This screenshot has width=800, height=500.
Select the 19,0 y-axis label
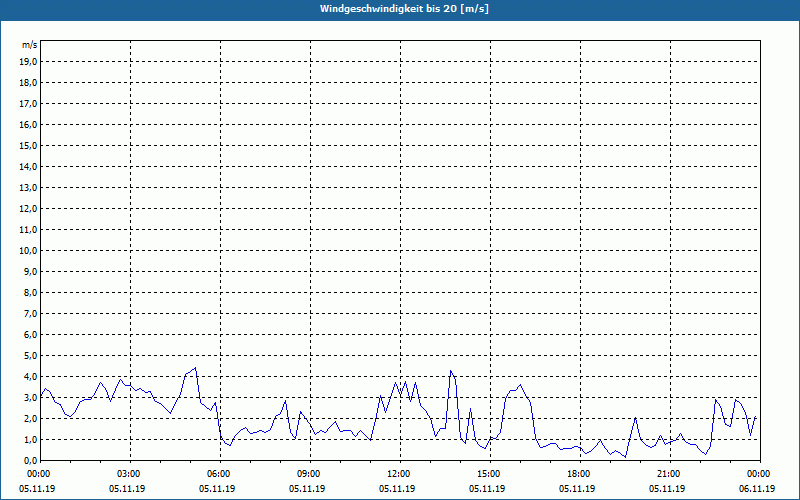click(x=29, y=61)
